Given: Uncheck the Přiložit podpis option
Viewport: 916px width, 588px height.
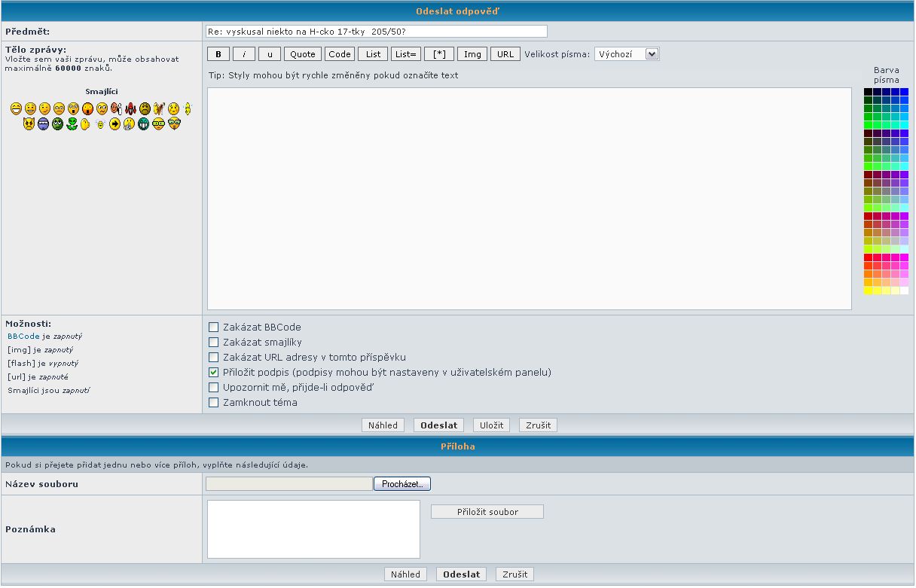Looking at the screenshot, I should pos(213,373).
